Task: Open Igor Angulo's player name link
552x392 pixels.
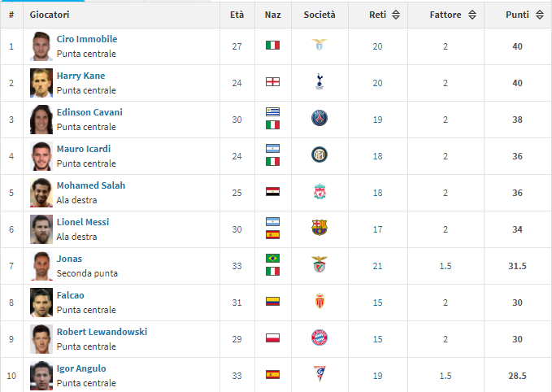Action: click(x=81, y=368)
